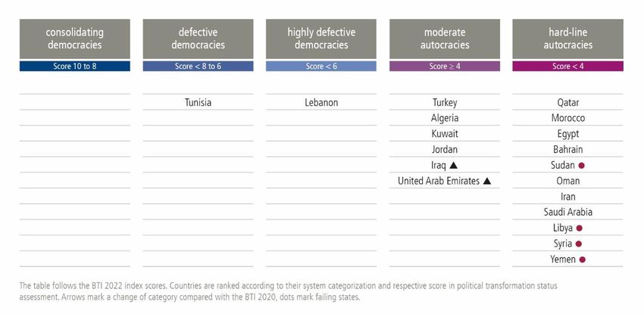644x314 pixels.
Task: Click the dark blue Score 10 to 8 bar
Action: [75, 66]
